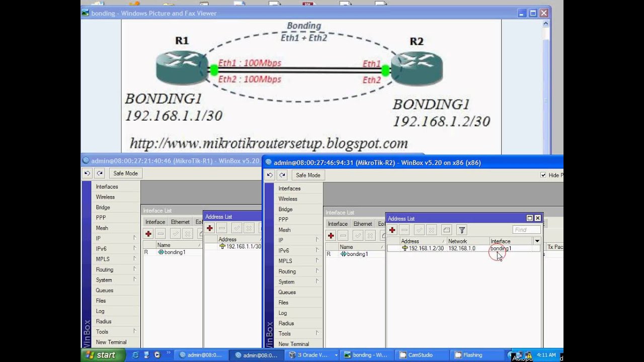The image size is (644, 362).
Task: Expand the IP submenu in MikroTik-R1
Action: click(x=134, y=238)
